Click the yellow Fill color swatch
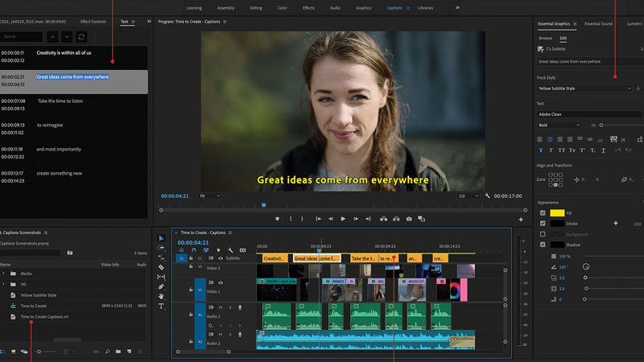644x362 pixels. click(x=557, y=212)
